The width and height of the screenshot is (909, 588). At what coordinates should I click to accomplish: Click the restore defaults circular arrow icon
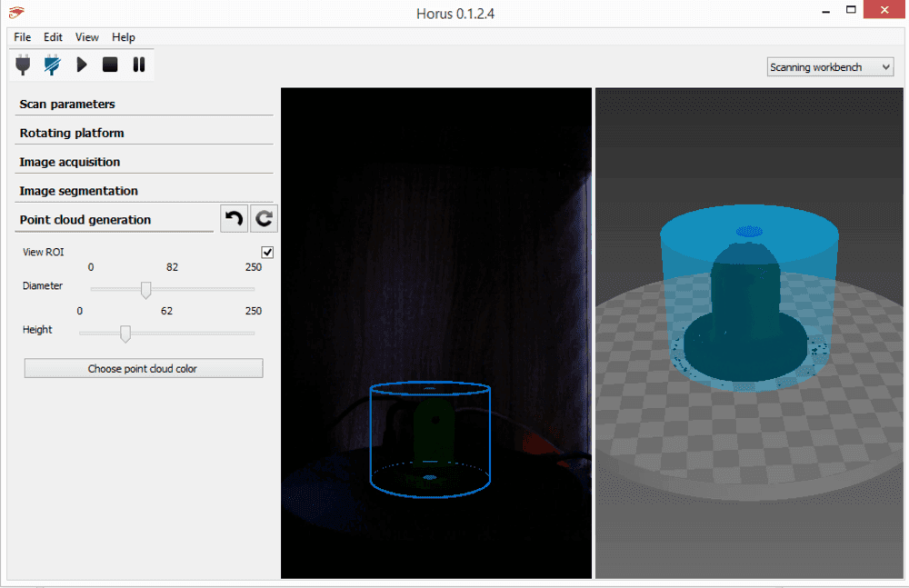pyautogui.click(x=264, y=219)
